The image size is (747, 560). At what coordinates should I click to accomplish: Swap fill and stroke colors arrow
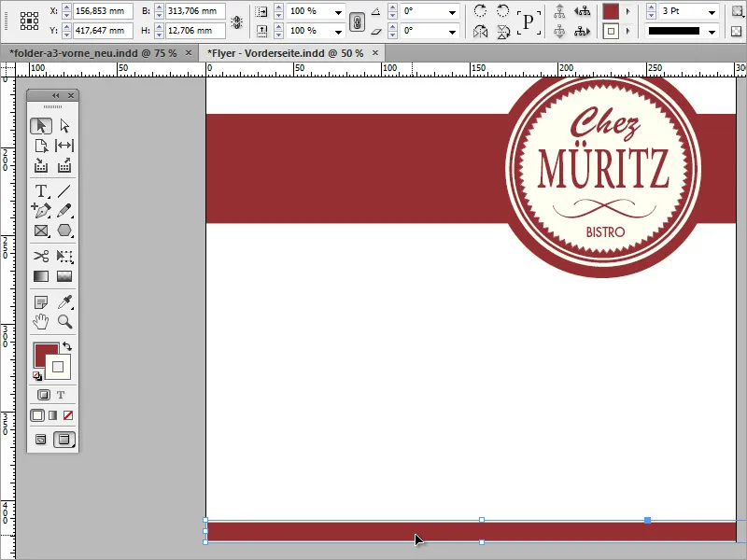67,346
